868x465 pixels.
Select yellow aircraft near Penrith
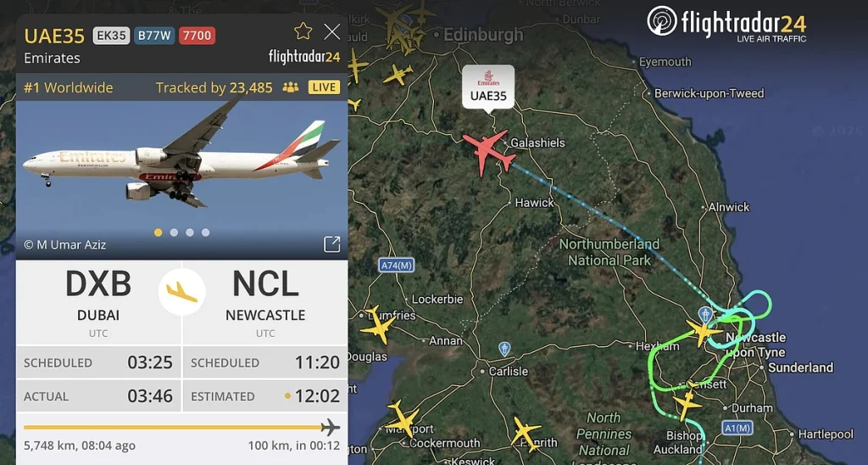(525, 432)
